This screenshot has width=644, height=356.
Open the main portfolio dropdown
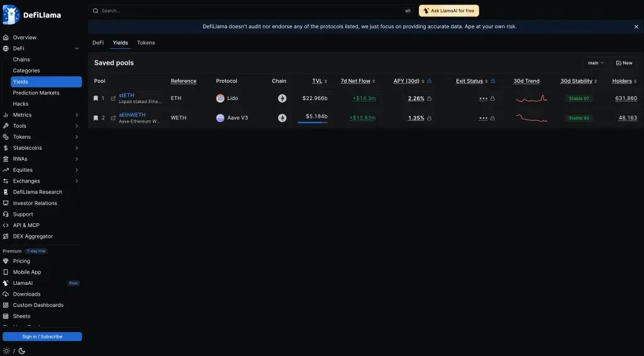click(596, 64)
